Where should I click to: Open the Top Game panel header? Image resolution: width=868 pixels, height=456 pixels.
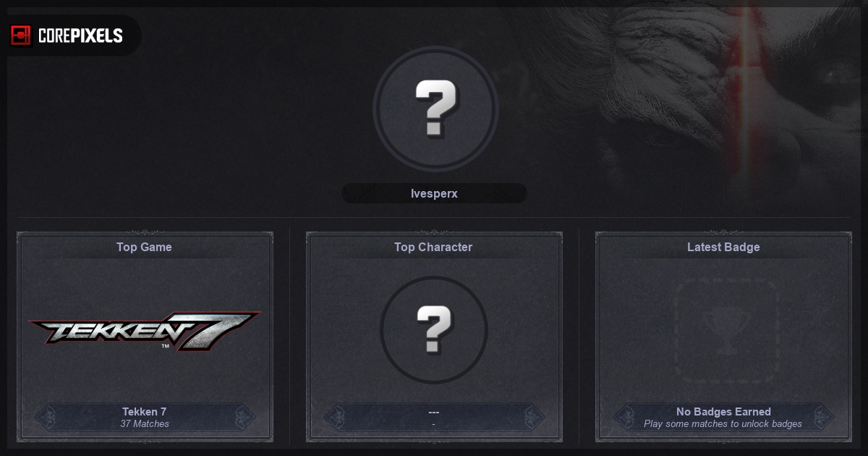145,247
